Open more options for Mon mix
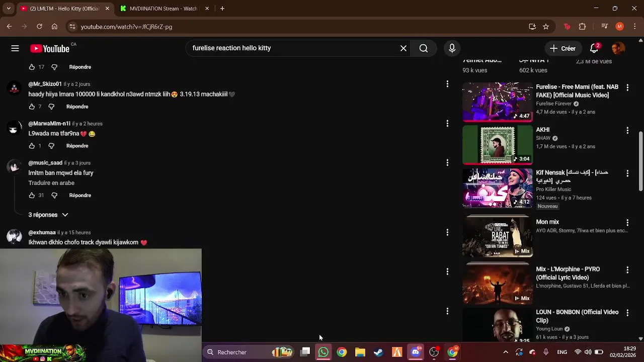 [x=627, y=222]
